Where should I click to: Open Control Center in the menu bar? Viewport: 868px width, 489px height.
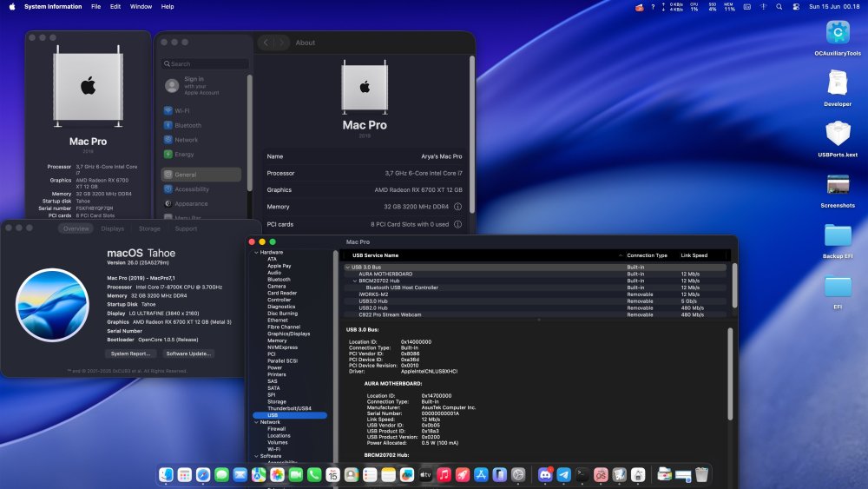pyautogui.click(x=796, y=7)
